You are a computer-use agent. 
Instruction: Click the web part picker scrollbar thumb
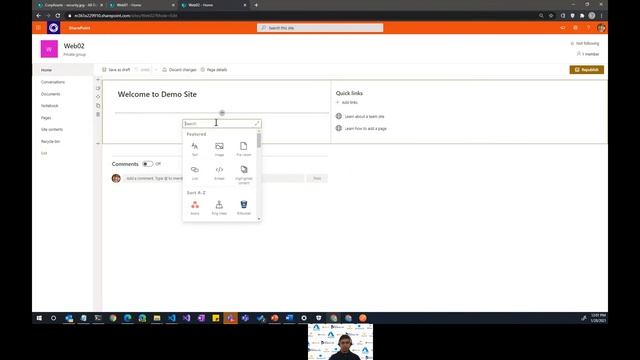click(259, 140)
